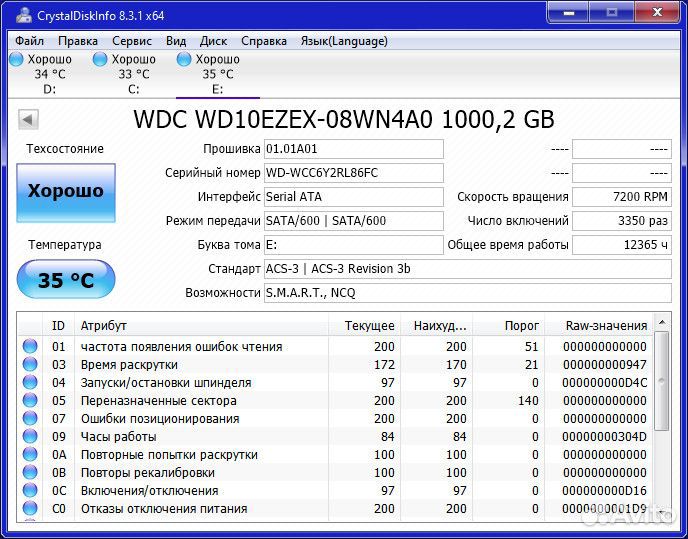Viewport: 688px width, 539px height.
Task: Select row Ошибки позиционирования
Action: (x=335, y=418)
